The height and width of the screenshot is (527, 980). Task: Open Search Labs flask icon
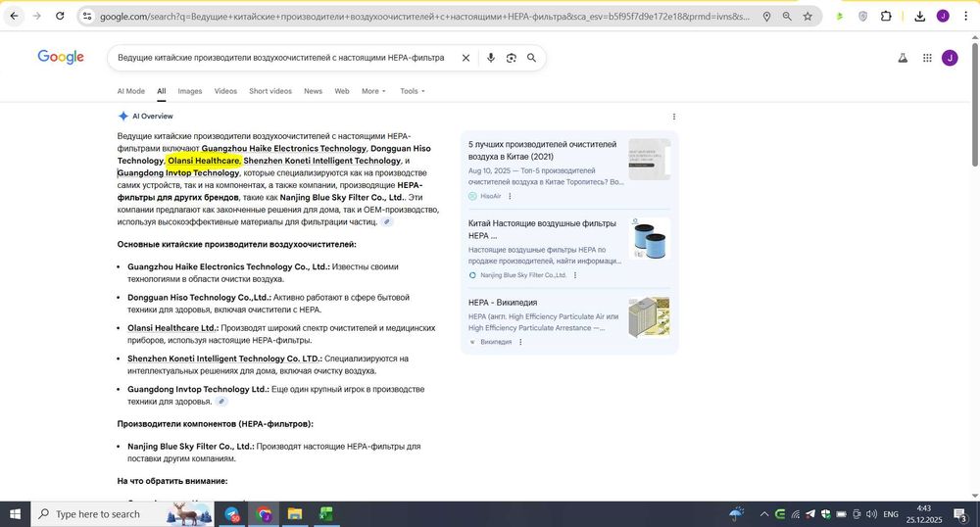pyautogui.click(x=903, y=58)
